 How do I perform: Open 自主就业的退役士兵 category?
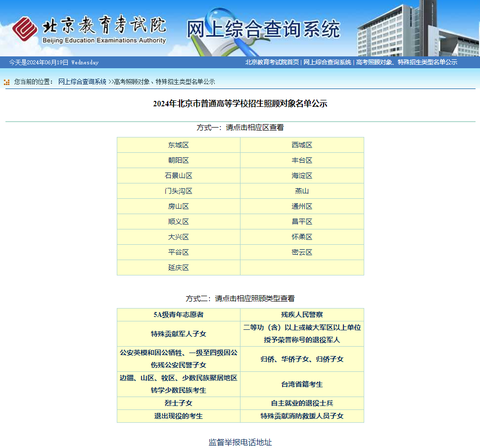[x=302, y=403]
